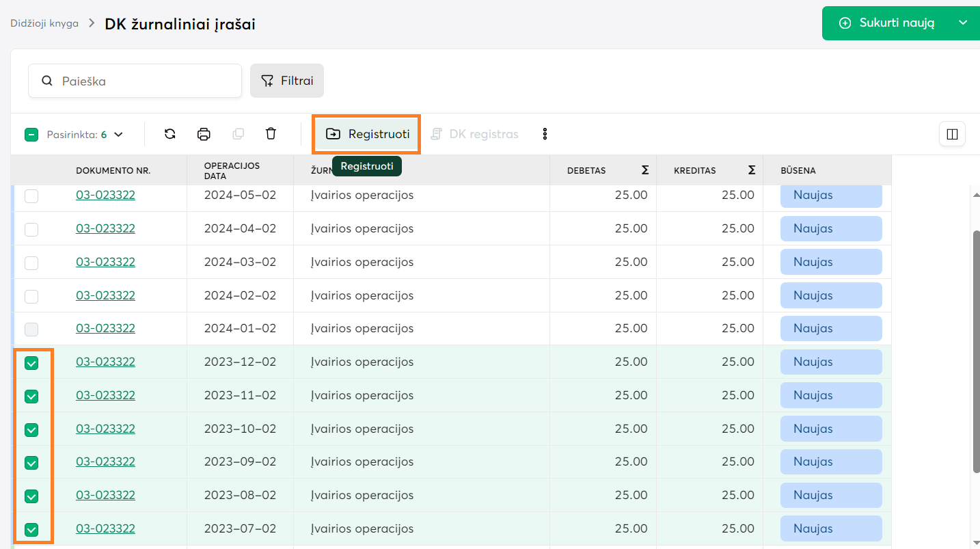Click the sum icon in Kreditas column
Image resolution: width=980 pixels, height=549 pixels.
coord(752,170)
